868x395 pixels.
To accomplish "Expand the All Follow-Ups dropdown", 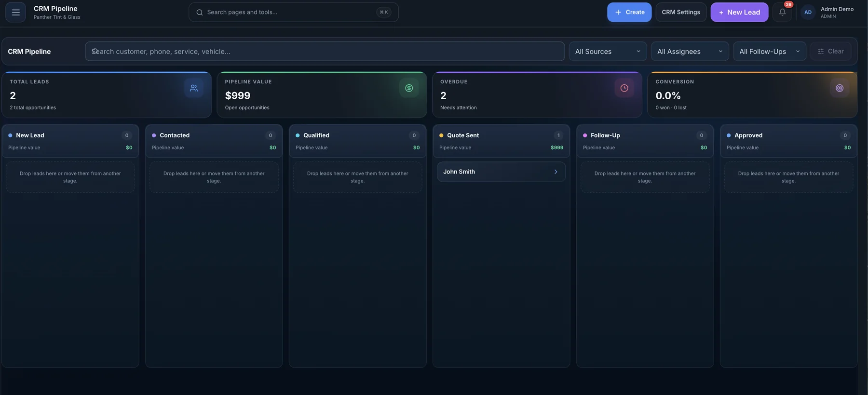I will 769,52.
